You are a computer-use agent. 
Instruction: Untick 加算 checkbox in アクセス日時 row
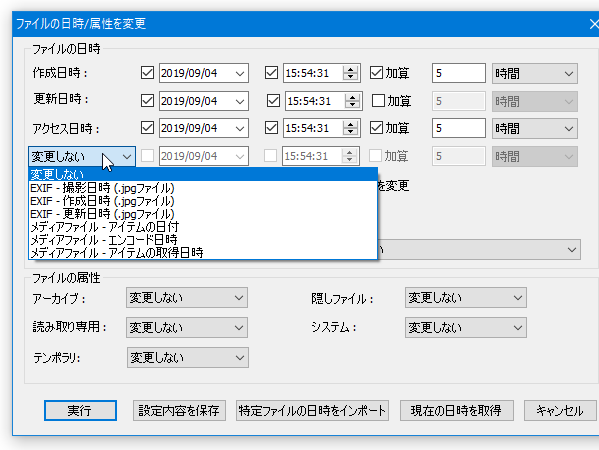pyautogui.click(x=376, y=128)
